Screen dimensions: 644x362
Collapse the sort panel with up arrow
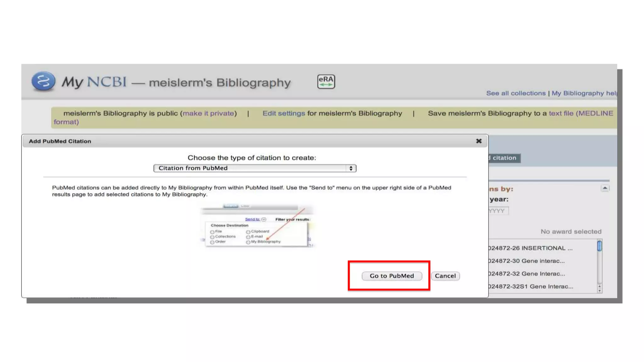click(x=605, y=188)
